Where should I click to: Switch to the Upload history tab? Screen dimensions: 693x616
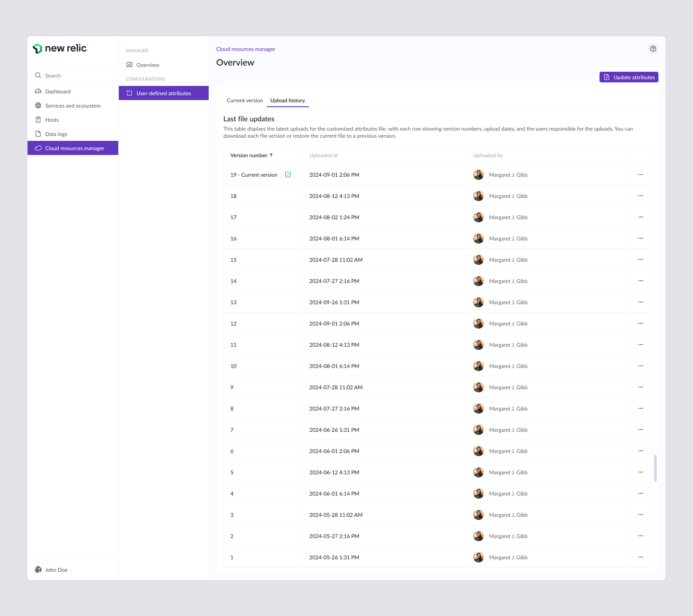click(x=288, y=101)
